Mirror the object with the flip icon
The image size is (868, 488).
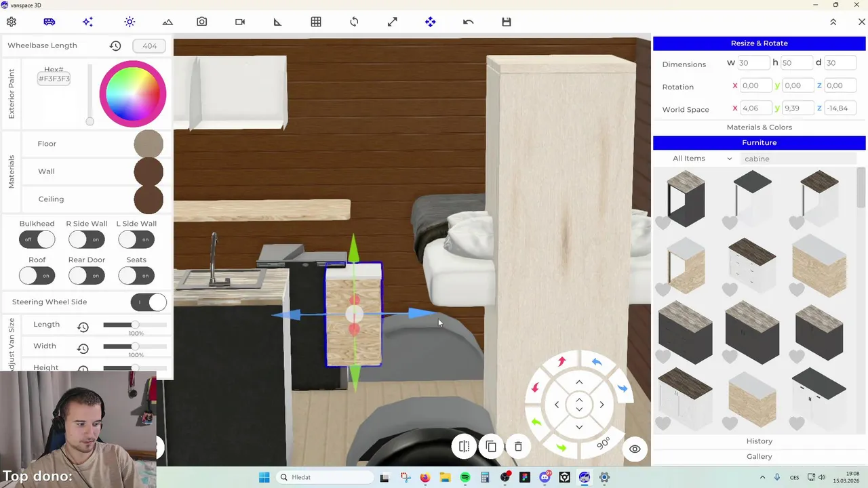click(464, 447)
